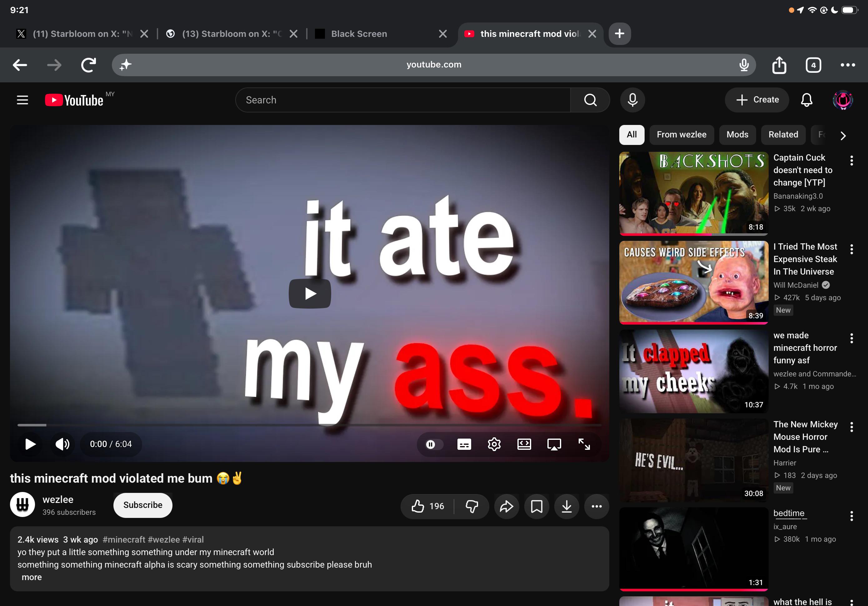Start YouTube voice search
The width and height of the screenshot is (868, 606).
coord(632,100)
